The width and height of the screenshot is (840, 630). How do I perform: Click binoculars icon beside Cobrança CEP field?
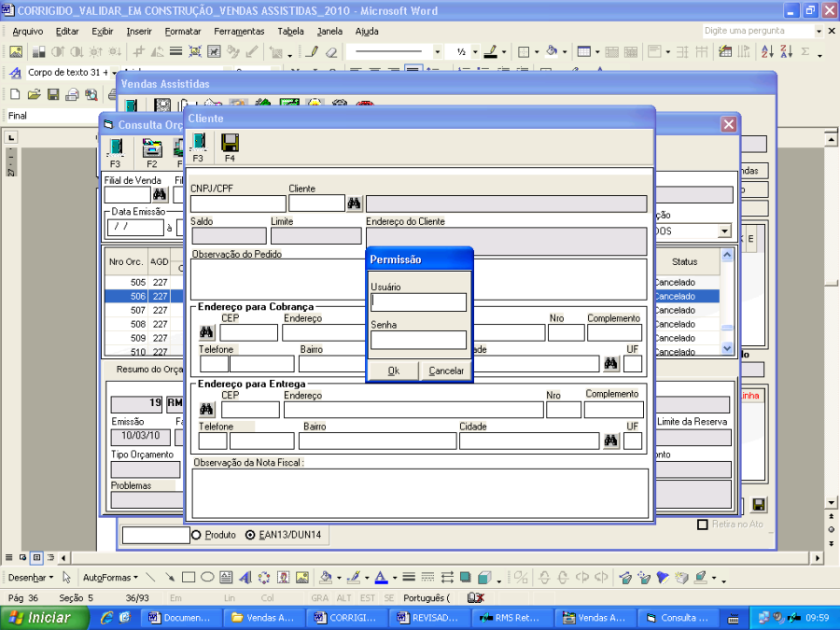coord(206,332)
